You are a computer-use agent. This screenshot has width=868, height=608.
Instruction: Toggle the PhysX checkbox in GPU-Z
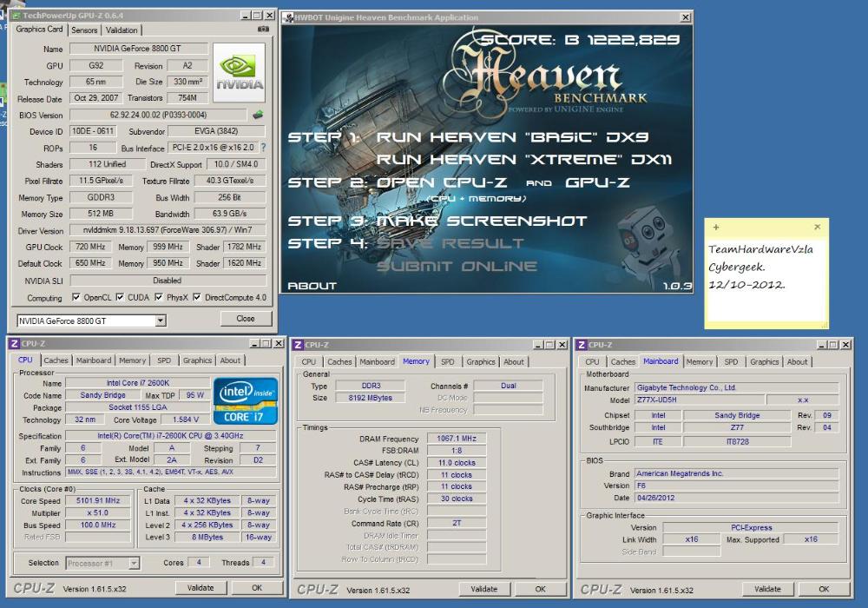pyautogui.click(x=158, y=297)
